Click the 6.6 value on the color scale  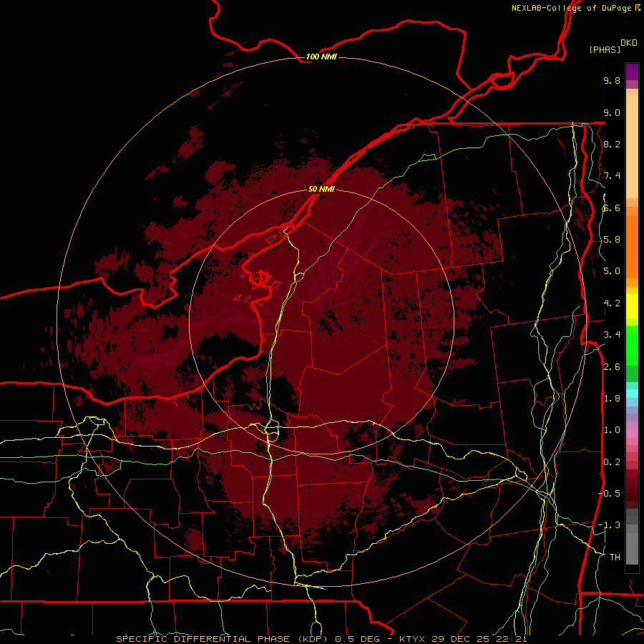[612, 208]
